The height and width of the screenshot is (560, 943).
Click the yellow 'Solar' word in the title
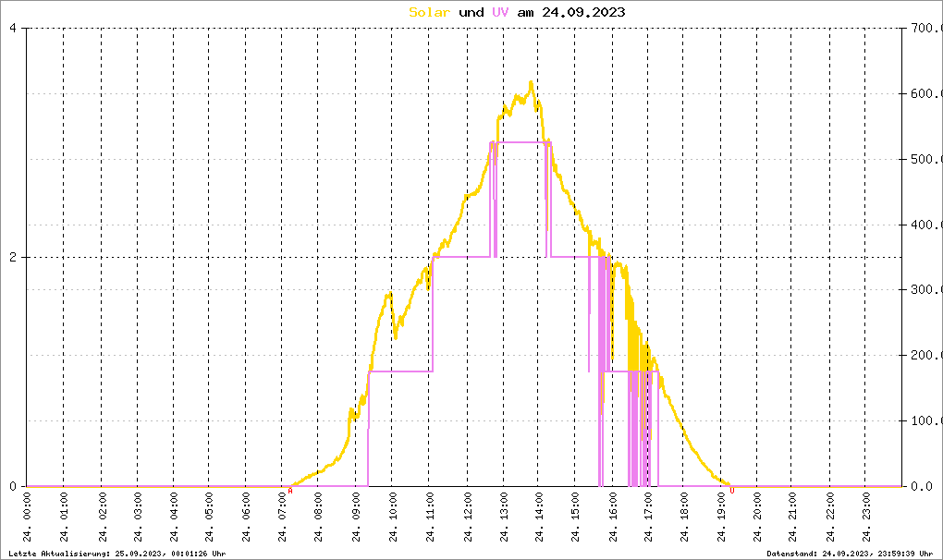pyautogui.click(x=429, y=12)
